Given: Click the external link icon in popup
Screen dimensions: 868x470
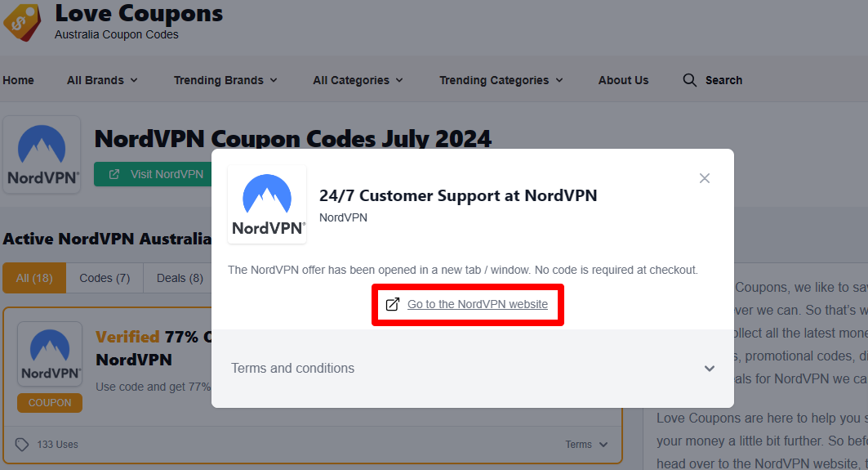Looking at the screenshot, I should (392, 304).
